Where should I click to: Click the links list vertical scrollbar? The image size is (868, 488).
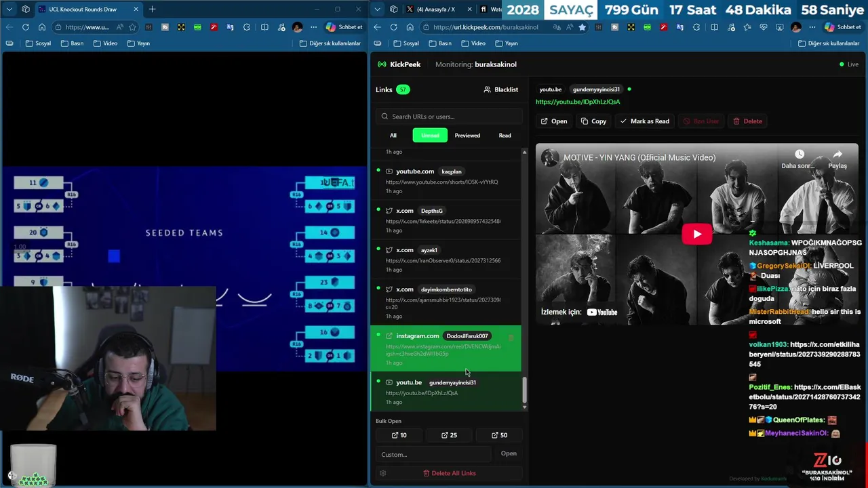coord(524,389)
